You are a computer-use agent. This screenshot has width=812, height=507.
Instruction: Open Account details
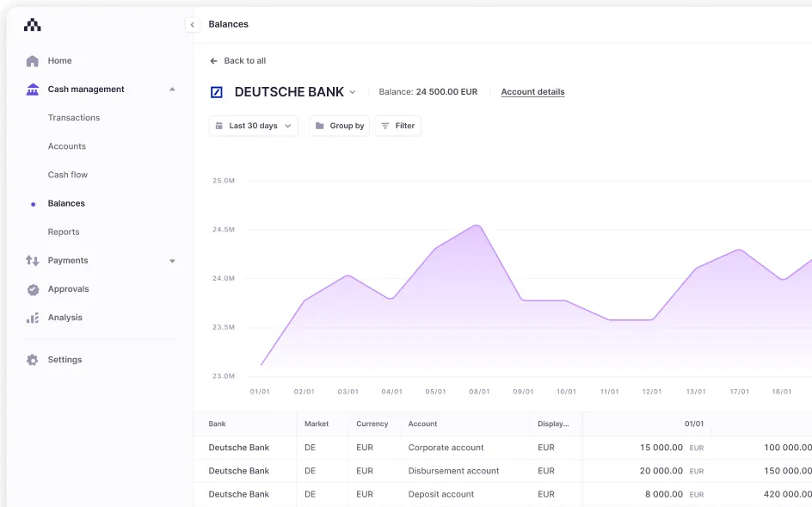(532, 92)
